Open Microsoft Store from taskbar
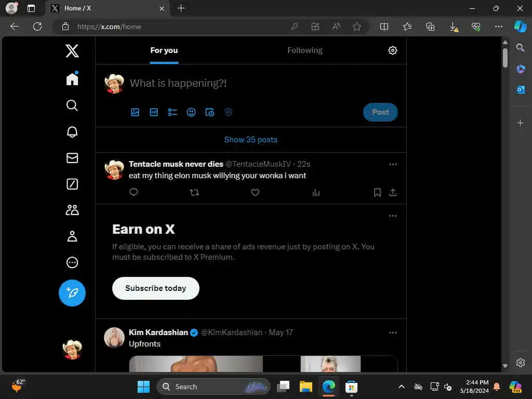 [x=351, y=387]
